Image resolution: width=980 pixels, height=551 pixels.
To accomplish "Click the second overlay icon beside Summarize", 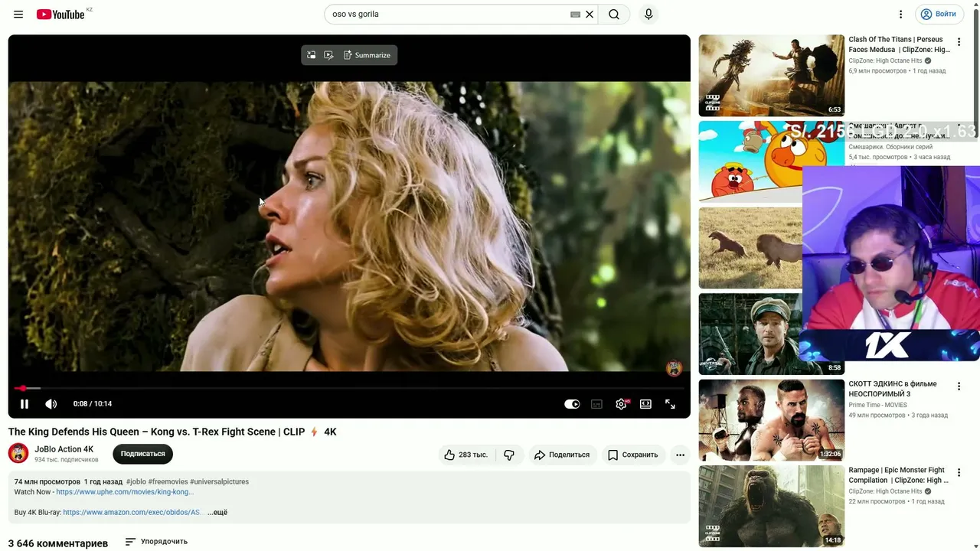I will [x=328, y=55].
